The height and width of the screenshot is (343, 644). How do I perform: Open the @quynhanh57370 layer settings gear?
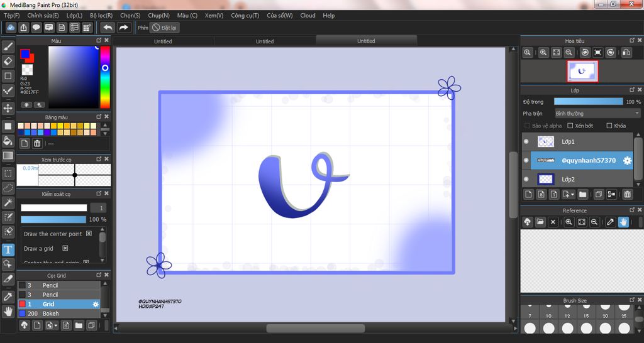(x=627, y=161)
